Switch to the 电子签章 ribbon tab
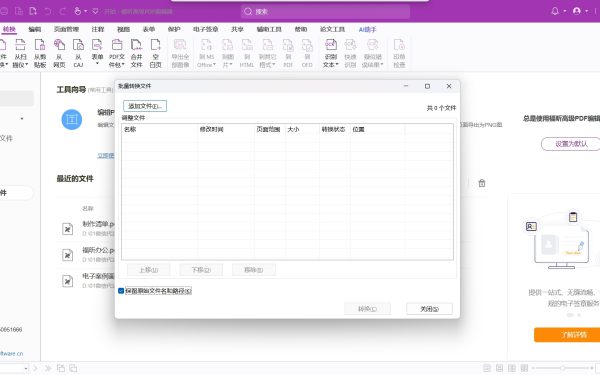The width and height of the screenshot is (600, 375). click(205, 29)
